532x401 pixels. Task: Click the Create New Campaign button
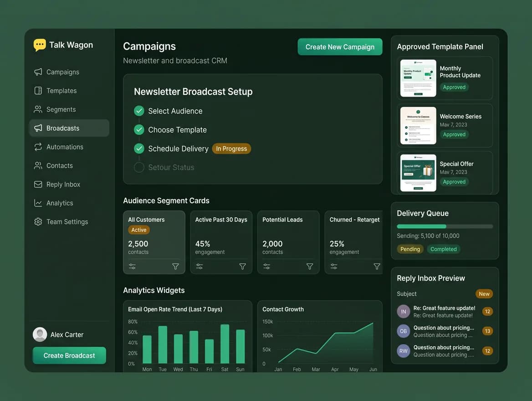click(340, 47)
